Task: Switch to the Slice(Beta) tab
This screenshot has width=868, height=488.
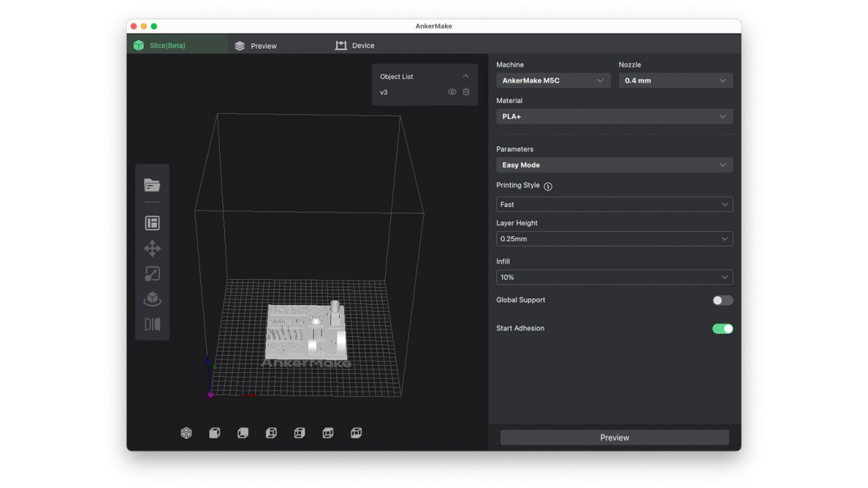Action: pyautogui.click(x=177, y=45)
